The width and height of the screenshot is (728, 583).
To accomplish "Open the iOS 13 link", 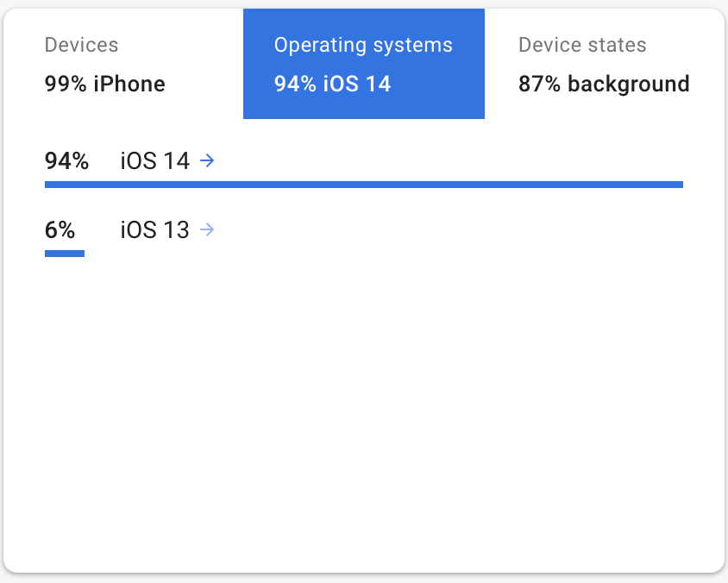I will [154, 229].
